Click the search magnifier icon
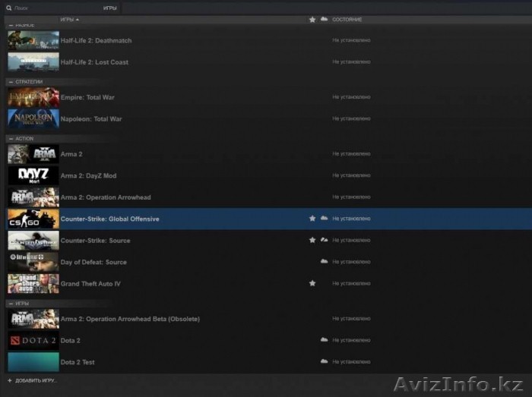Screen dimensions: 532x397 pyautogui.click(x=9, y=8)
